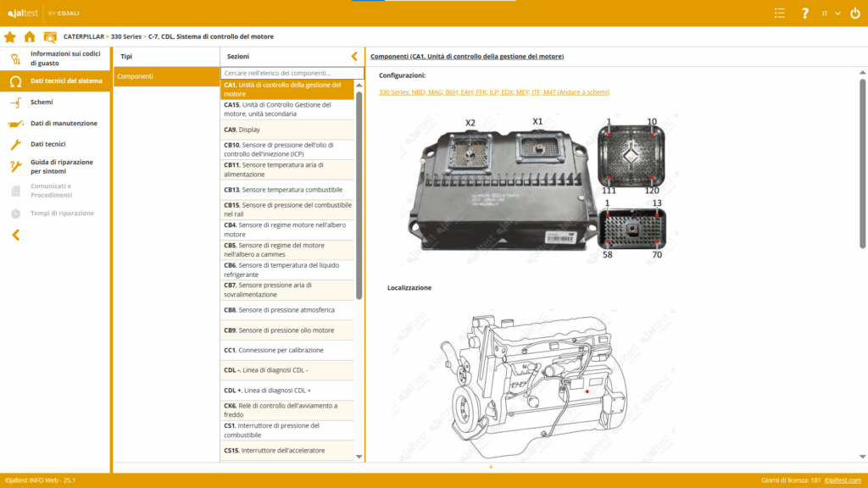
Task: Click component list scroll down arrow
Action: [359, 457]
